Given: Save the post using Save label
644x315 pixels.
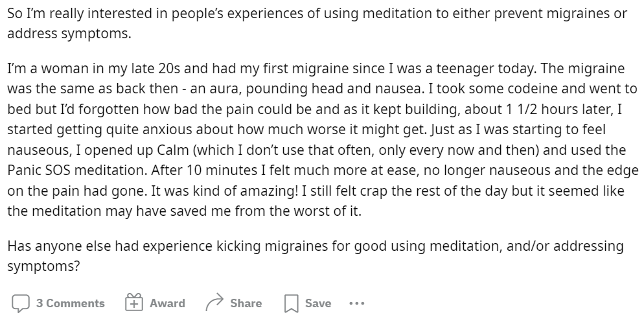Looking at the screenshot, I should point(318,303).
